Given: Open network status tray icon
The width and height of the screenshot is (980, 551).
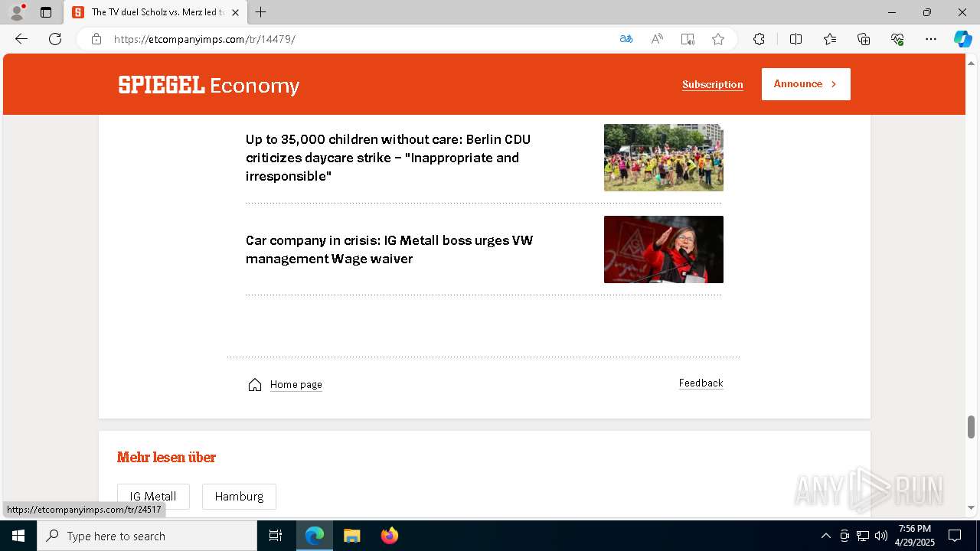Looking at the screenshot, I should pos(863,536).
